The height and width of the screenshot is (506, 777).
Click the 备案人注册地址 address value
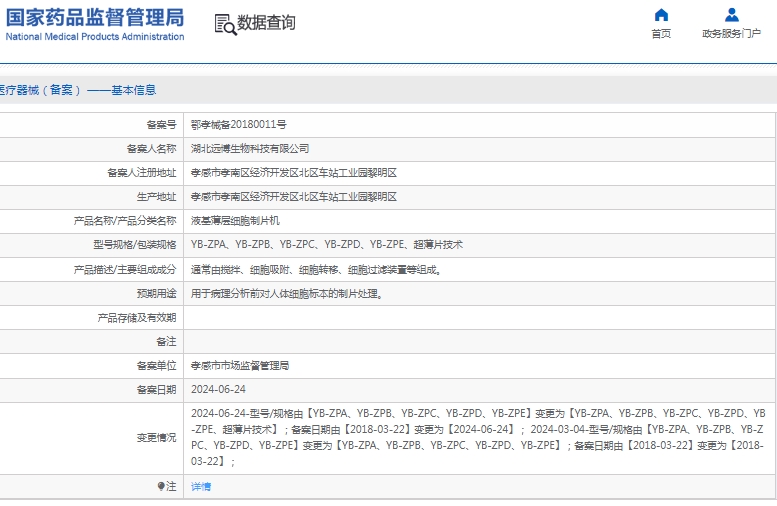[294, 172]
